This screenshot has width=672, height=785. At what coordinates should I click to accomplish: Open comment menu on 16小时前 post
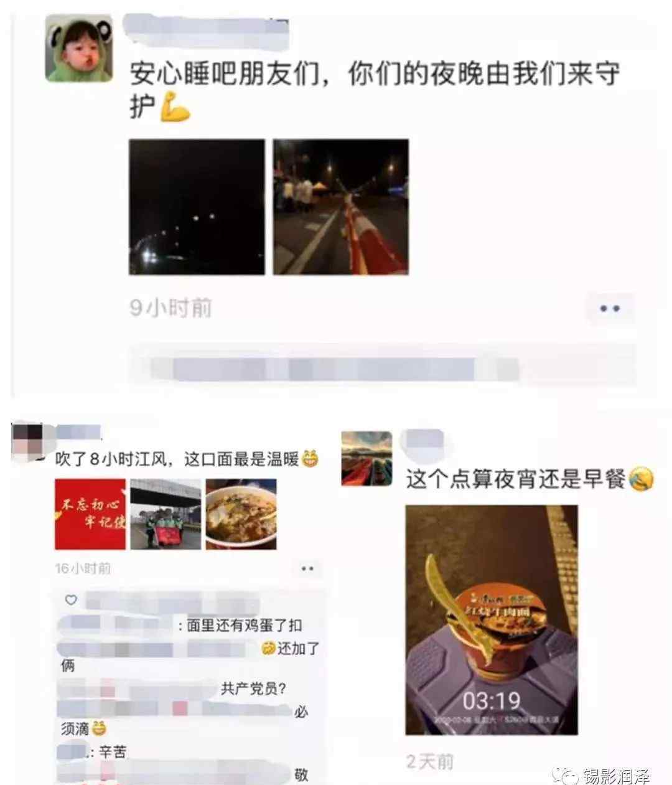click(307, 568)
